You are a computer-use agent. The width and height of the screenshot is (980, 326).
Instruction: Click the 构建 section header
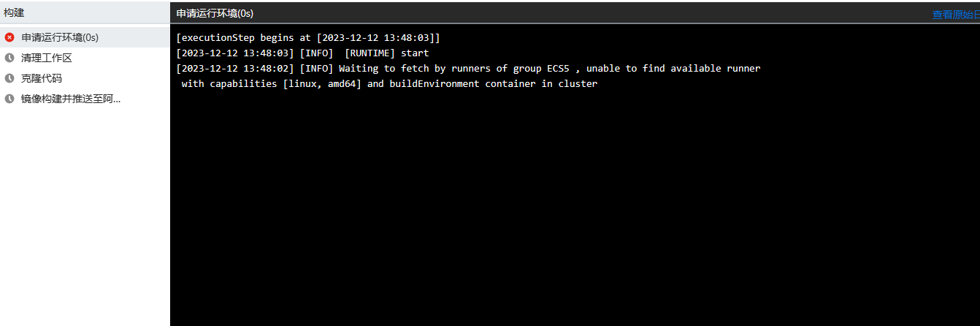point(15,12)
